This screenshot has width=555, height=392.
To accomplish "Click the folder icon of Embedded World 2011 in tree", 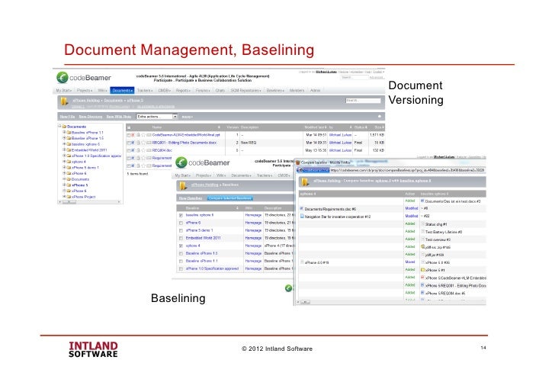I will coord(69,149).
